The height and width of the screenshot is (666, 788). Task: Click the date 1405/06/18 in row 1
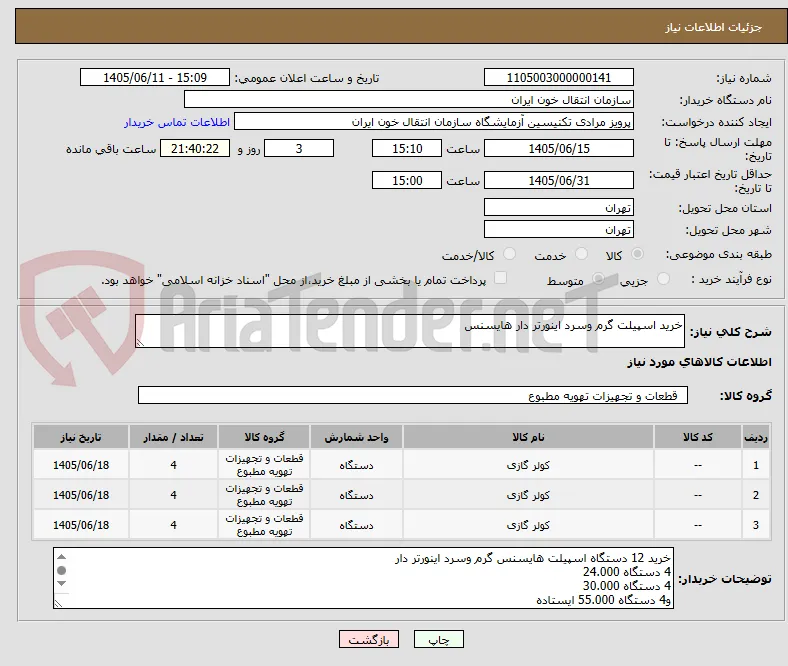tap(81, 465)
